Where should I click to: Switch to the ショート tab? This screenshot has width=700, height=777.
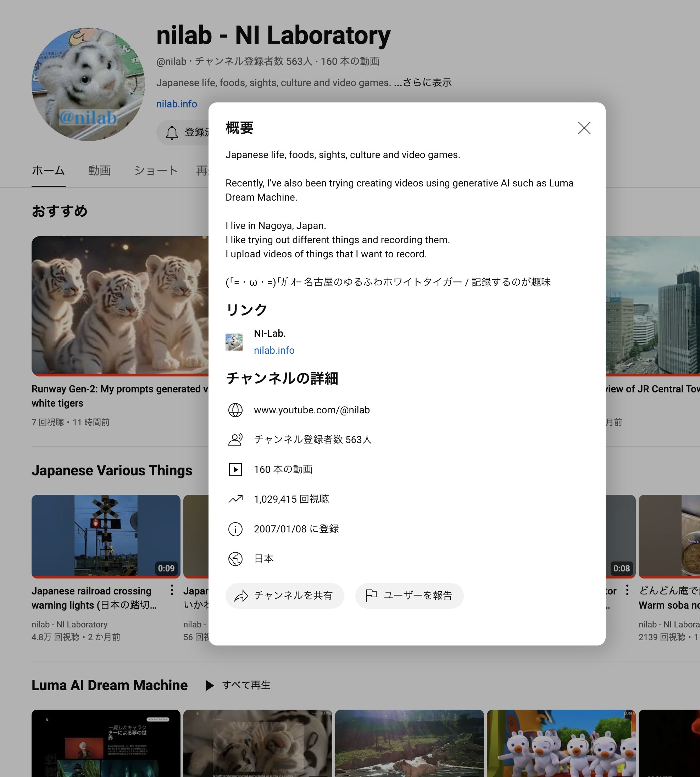(156, 170)
